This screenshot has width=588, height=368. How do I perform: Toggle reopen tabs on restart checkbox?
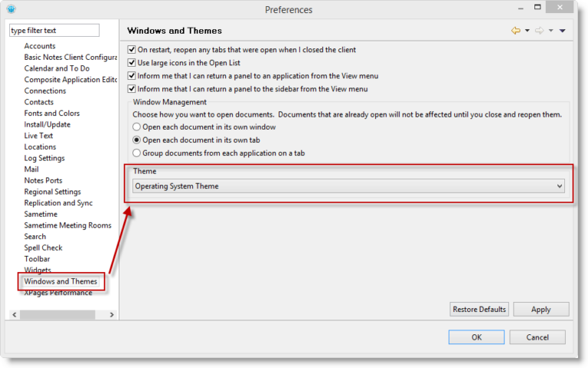point(132,50)
